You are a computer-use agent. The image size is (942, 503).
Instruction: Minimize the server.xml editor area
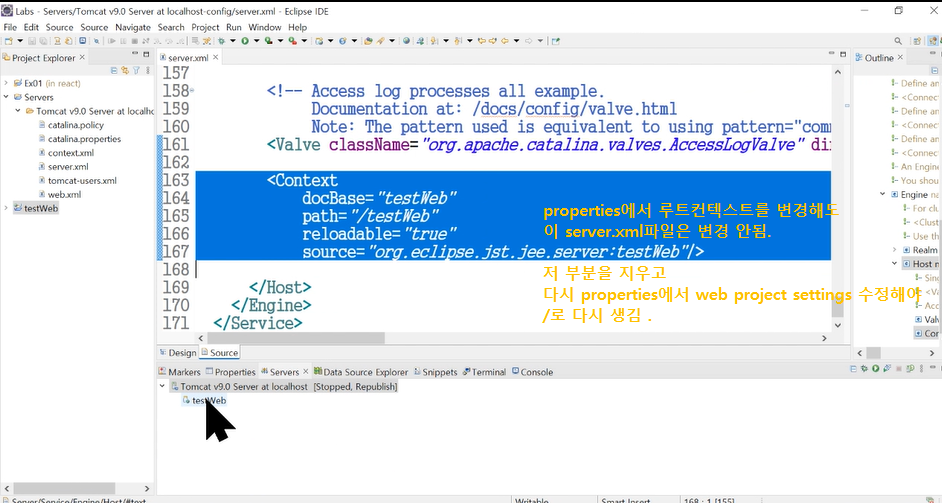tap(832, 53)
